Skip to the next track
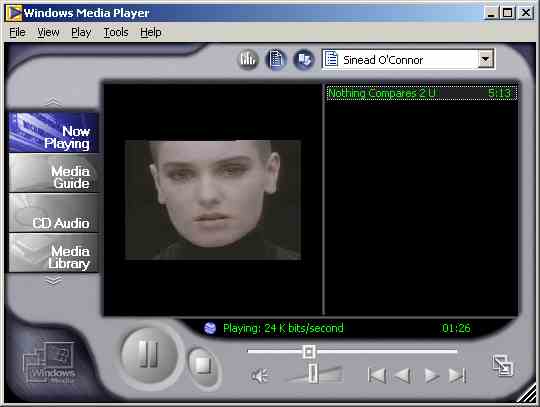Viewport: 540px width, 407px height. pos(457,375)
